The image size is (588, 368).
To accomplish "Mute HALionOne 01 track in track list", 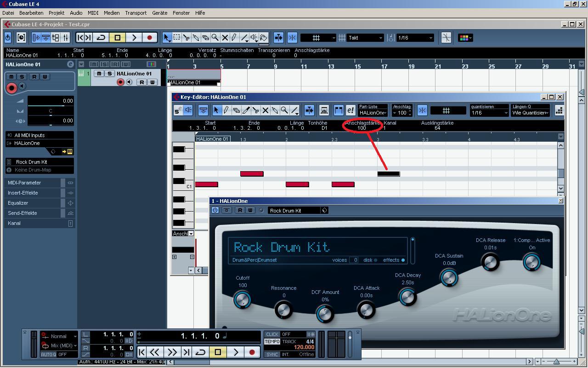I will click(x=99, y=74).
